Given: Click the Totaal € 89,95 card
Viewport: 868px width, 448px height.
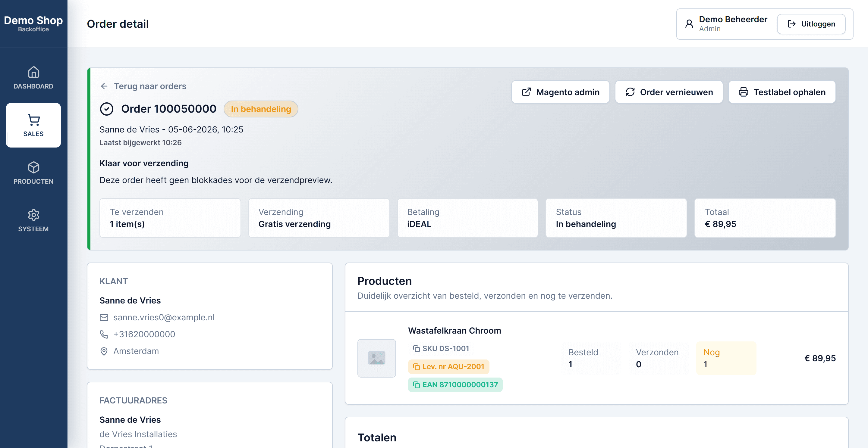Looking at the screenshot, I should (x=765, y=218).
